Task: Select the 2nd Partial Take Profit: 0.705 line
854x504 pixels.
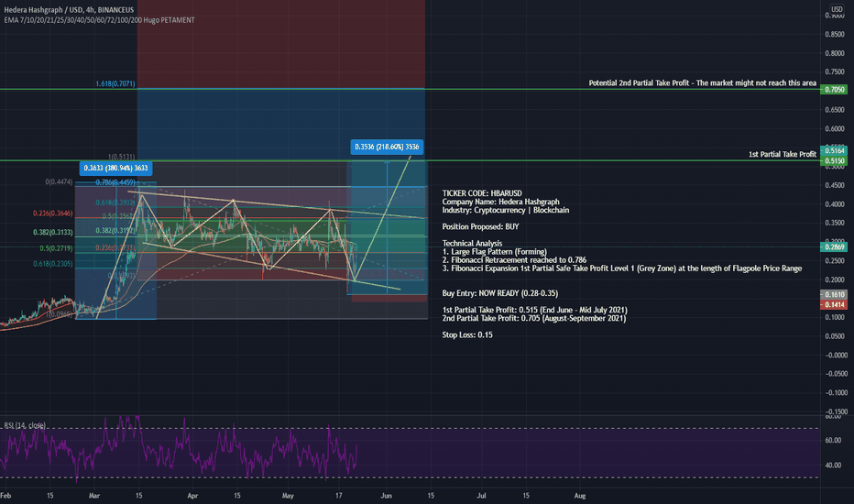Action: tap(533, 318)
